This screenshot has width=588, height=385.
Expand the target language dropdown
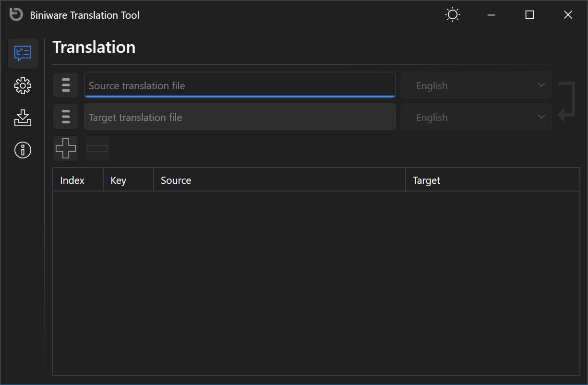(476, 117)
